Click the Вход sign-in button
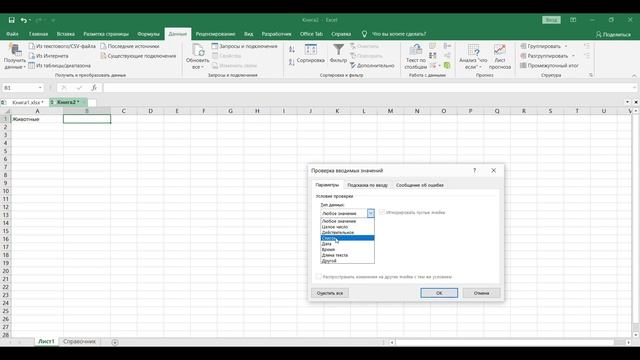 (551, 20)
